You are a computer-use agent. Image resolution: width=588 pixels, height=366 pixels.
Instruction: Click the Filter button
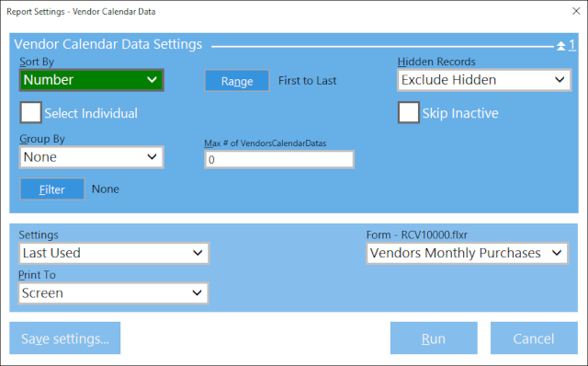coord(52,189)
